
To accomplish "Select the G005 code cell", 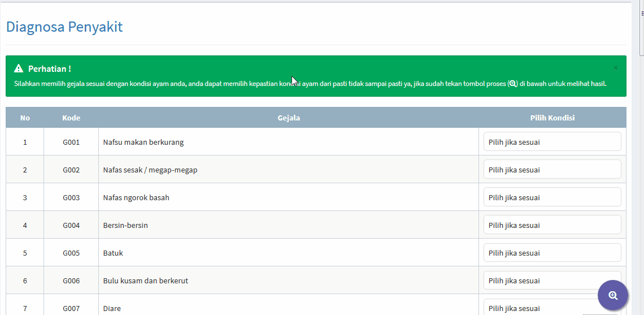I will point(71,253).
